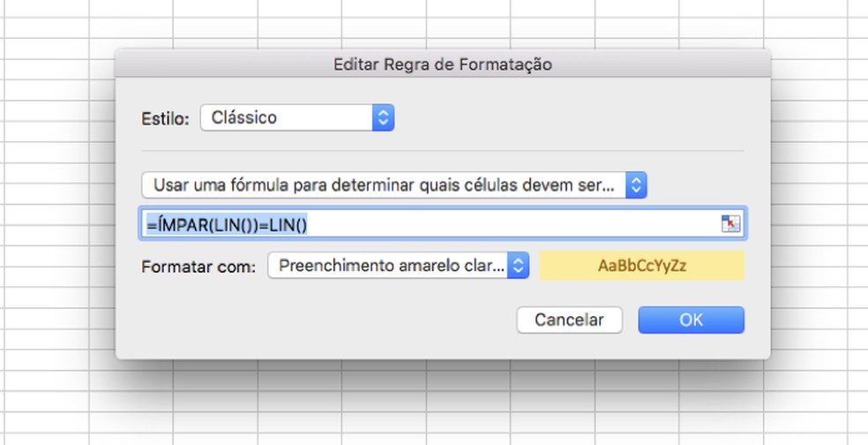The image size is (868, 445).
Task: Click the range selector icon in formula field
Action: coord(730,224)
